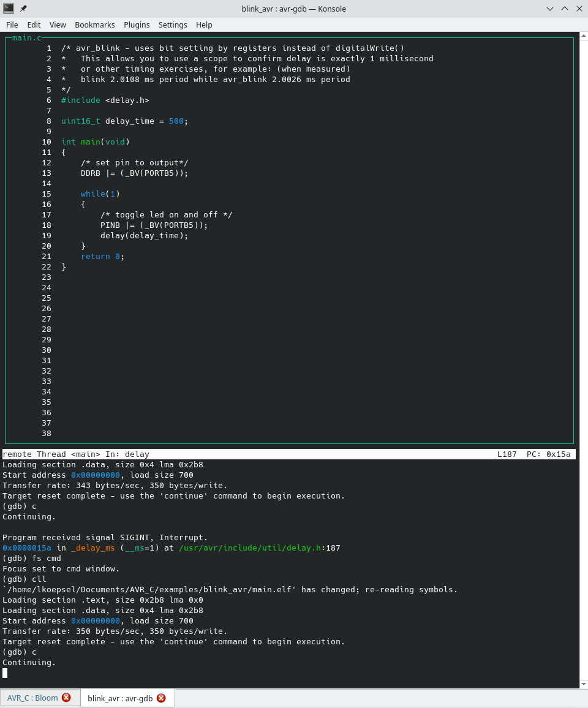Maximize the Konsole window
This screenshot has height=708, width=588.
(565, 9)
